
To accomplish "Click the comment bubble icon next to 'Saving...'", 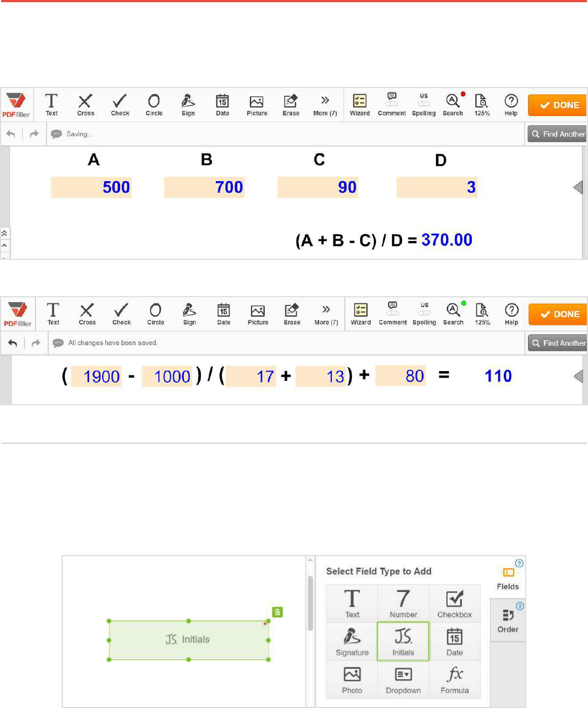I will 56,134.
